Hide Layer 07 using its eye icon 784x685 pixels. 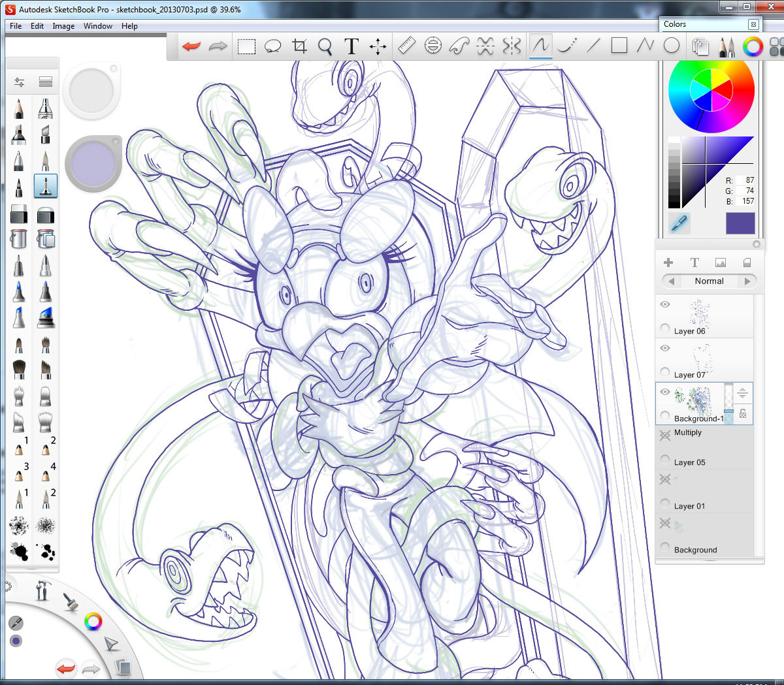(x=665, y=348)
